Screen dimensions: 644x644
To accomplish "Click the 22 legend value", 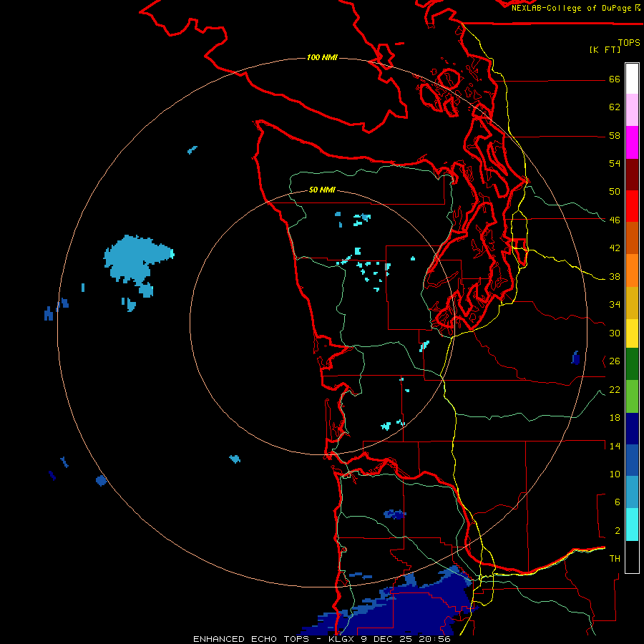I will 615,390.
